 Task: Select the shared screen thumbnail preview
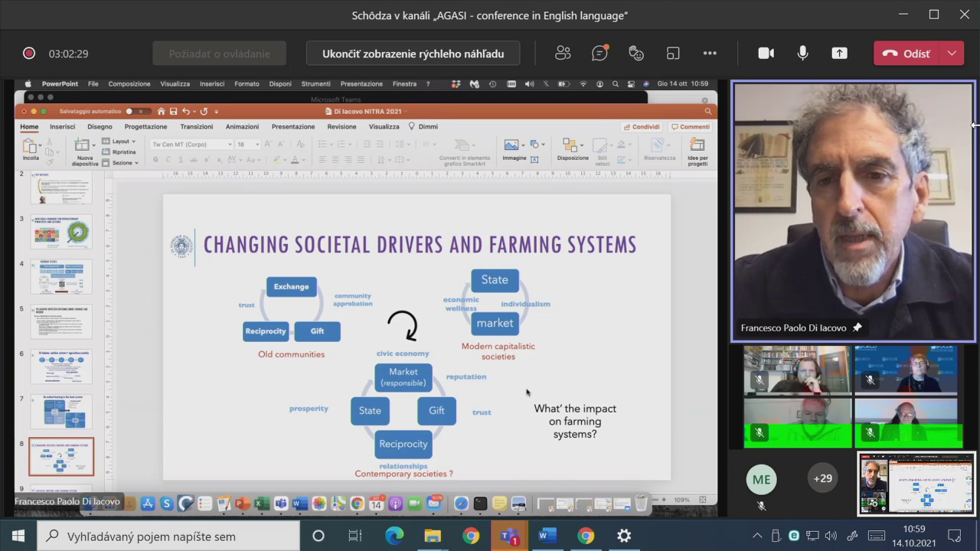(x=916, y=484)
